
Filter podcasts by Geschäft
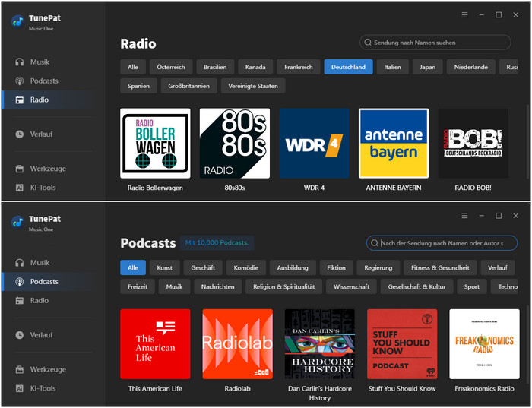pyautogui.click(x=203, y=267)
